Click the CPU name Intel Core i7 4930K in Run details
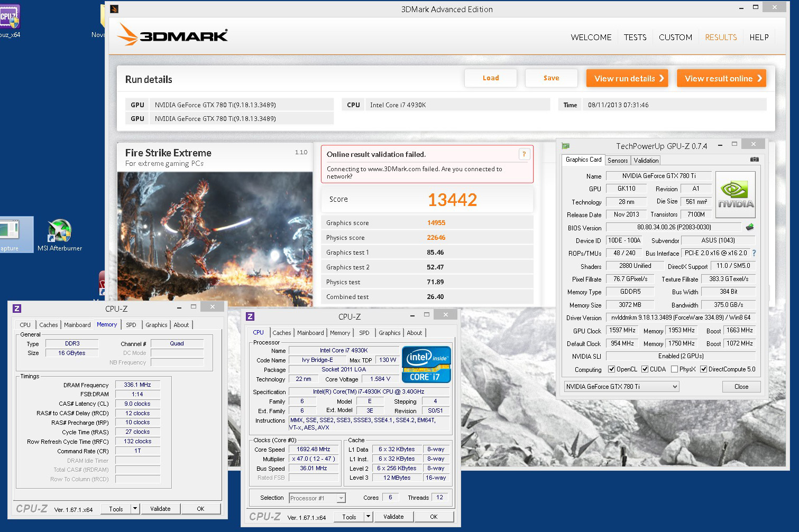This screenshot has height=532, width=799. pos(398,105)
